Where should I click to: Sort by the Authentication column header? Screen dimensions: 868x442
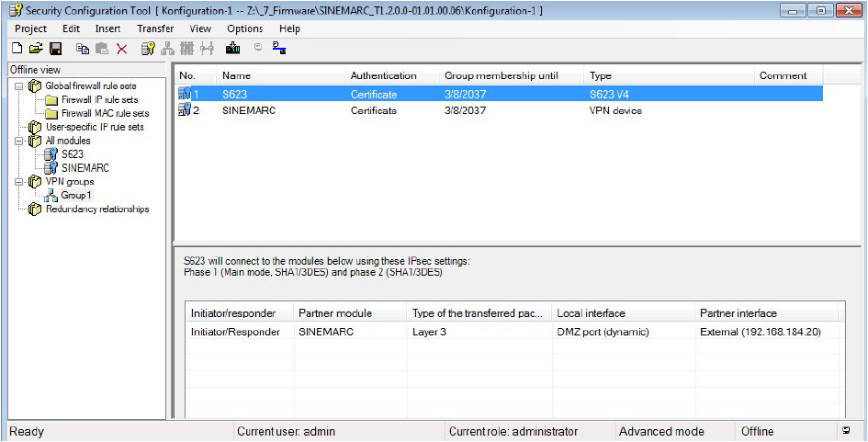coord(392,76)
